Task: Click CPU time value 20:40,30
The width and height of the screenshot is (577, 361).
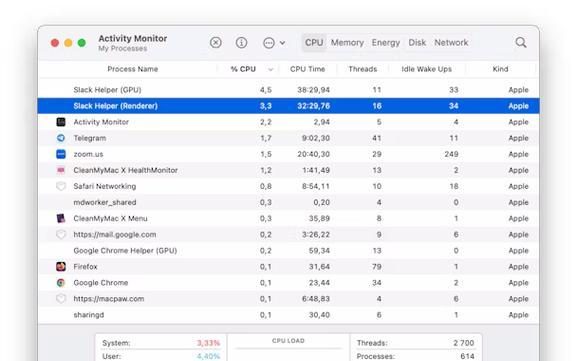Action: click(314, 154)
